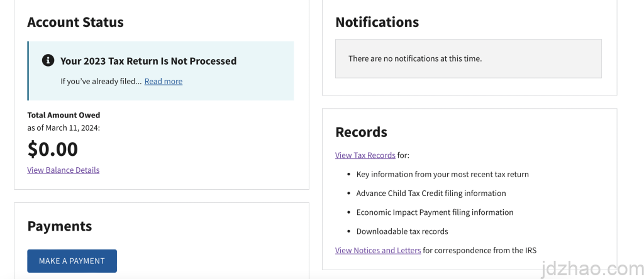Screen dimensions: 644x279
Task: Click the Advance Child Tax Credit bullet
Action: (431, 193)
